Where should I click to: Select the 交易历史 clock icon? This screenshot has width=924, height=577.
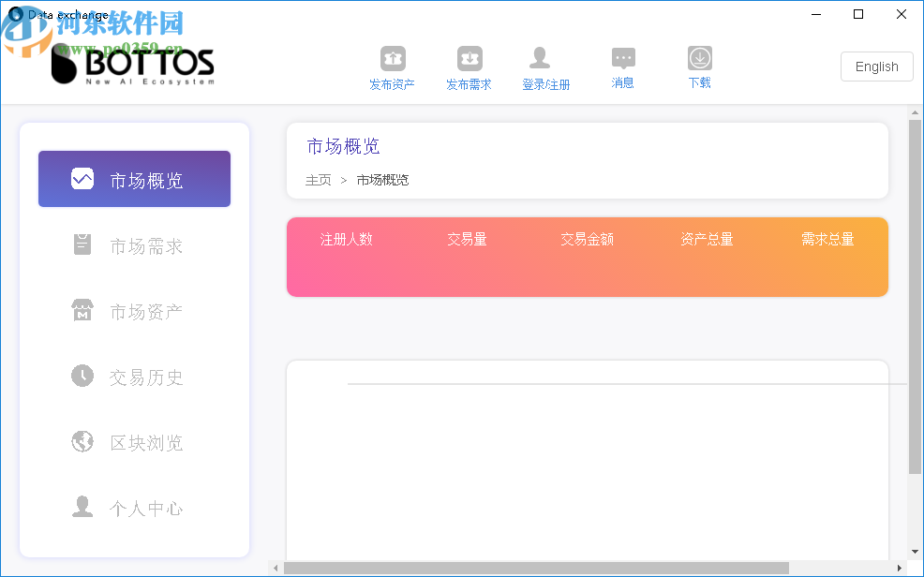(x=82, y=376)
